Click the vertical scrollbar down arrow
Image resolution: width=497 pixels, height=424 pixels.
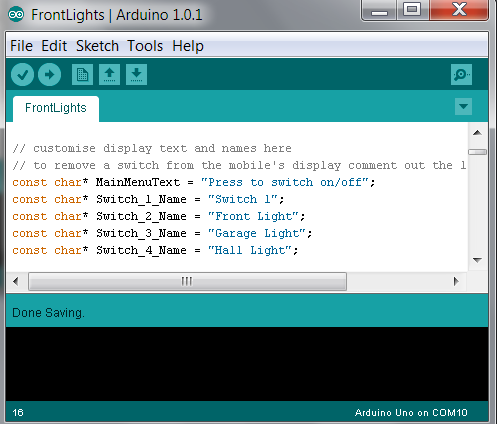(477, 260)
